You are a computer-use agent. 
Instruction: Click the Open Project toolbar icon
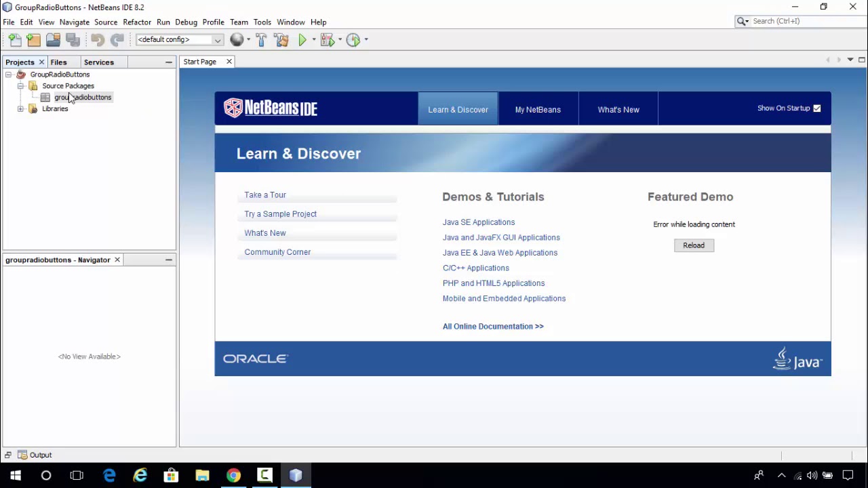point(53,40)
